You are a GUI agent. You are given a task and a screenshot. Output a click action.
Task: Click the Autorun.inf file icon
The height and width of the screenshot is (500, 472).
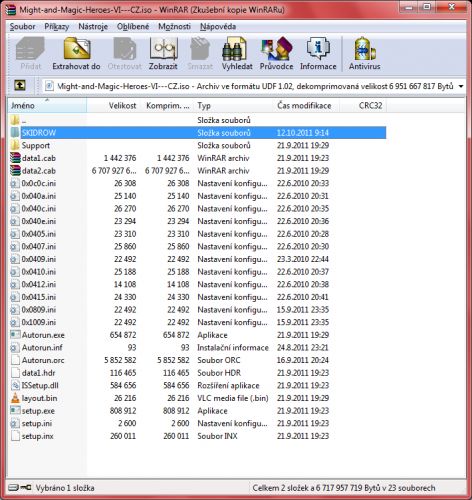pyautogui.click(x=15, y=347)
